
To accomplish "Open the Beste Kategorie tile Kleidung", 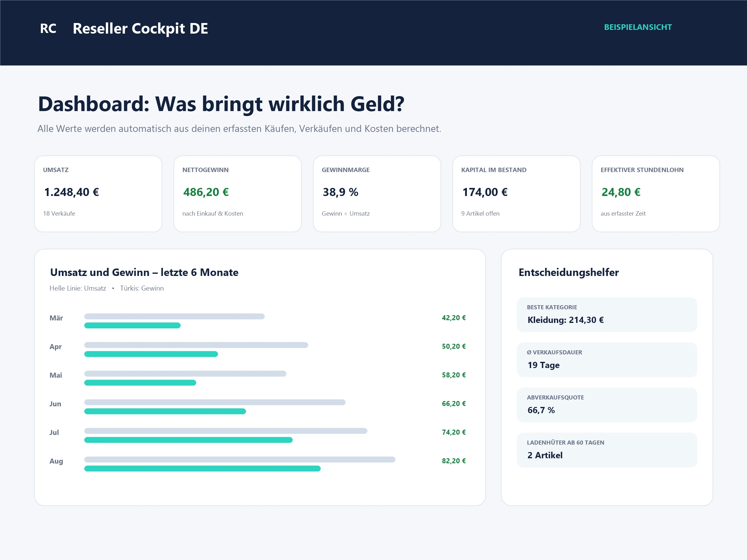I will click(607, 315).
